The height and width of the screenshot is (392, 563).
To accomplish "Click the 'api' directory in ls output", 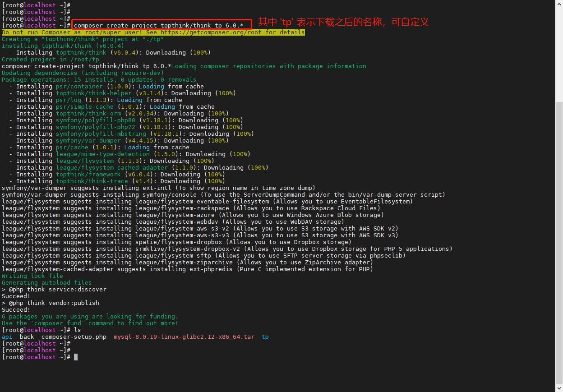I will coord(7,337).
